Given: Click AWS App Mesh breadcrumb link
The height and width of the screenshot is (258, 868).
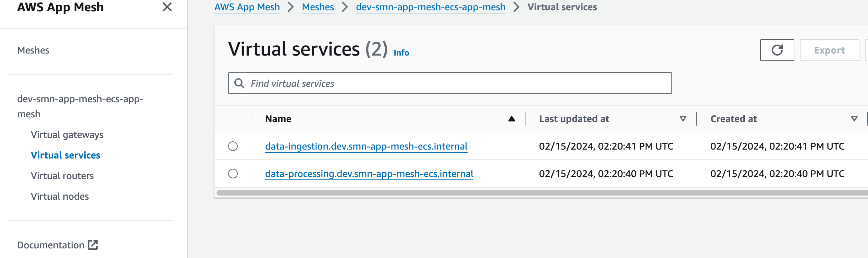Looking at the screenshot, I should point(247,7).
